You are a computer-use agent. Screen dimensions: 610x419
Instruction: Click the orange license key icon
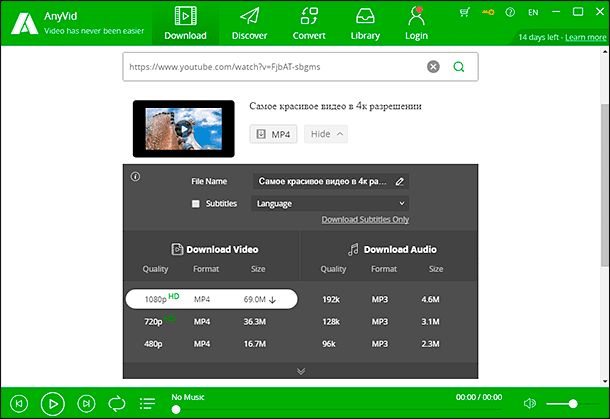[487, 13]
